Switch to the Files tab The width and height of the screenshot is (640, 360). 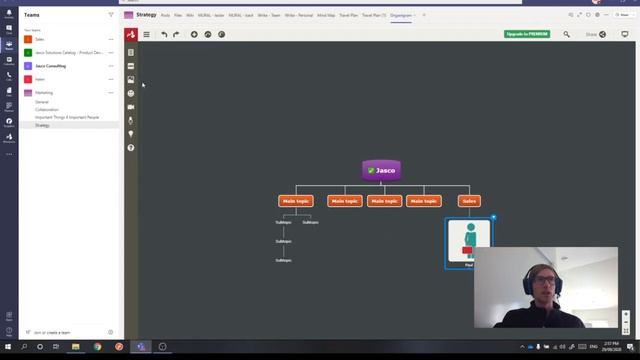coord(178,15)
